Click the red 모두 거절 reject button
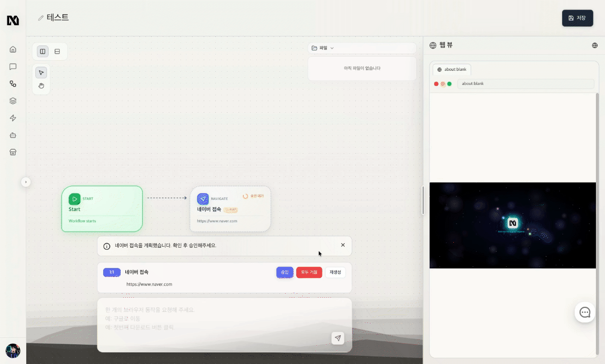The height and width of the screenshot is (364, 605). click(x=309, y=272)
